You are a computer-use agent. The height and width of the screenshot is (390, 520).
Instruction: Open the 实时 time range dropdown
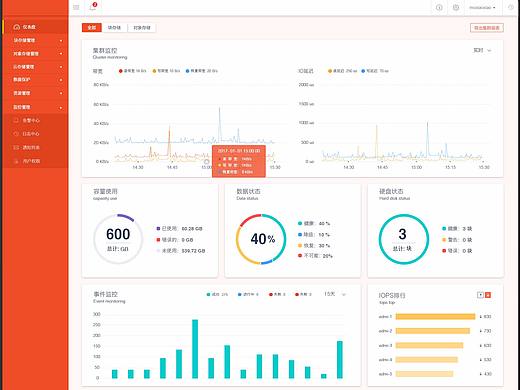click(482, 50)
